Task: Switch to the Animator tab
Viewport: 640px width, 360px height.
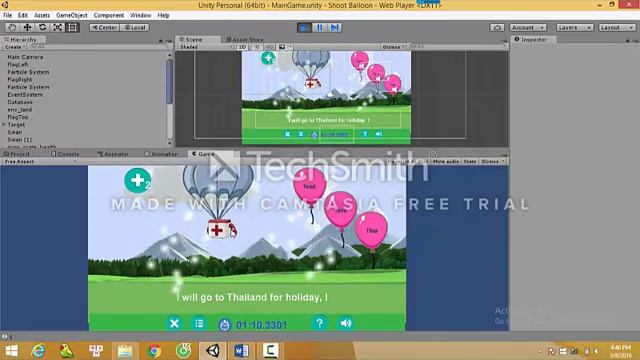Action: coord(113,154)
